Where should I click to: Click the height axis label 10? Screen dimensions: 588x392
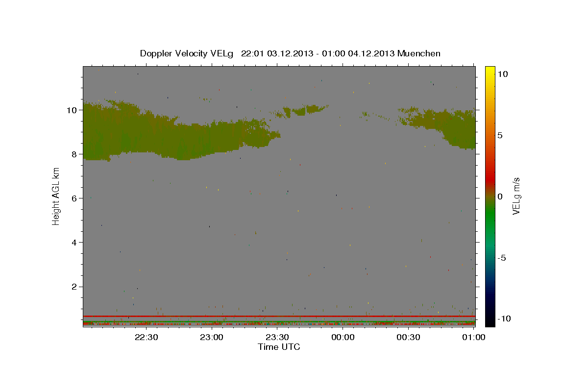(x=72, y=110)
